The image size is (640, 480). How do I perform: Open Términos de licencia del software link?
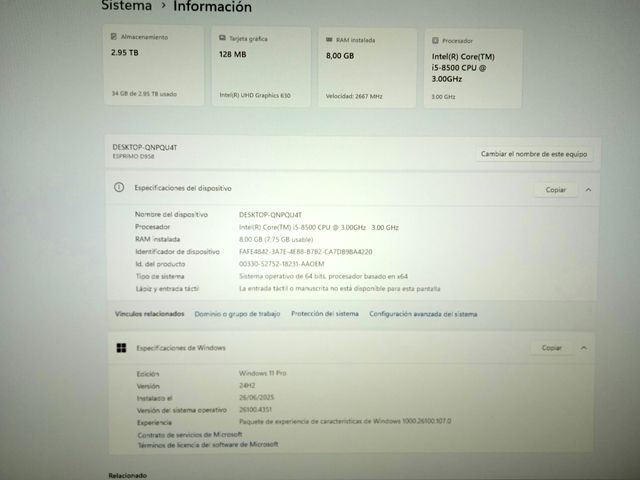point(208,444)
